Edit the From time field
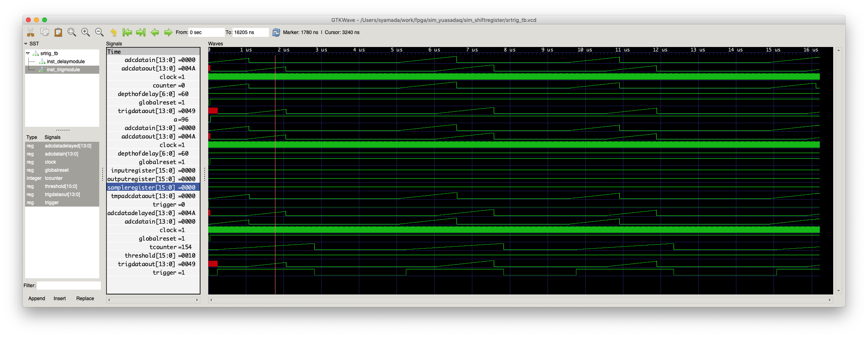Screen dimensions: 868x337 pyautogui.click(x=207, y=32)
